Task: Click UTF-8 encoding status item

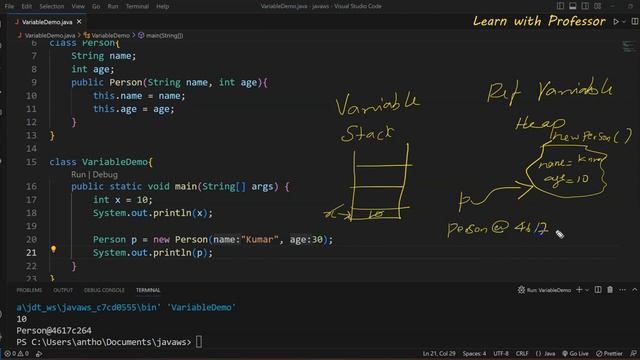Action: pyautogui.click(x=501, y=353)
